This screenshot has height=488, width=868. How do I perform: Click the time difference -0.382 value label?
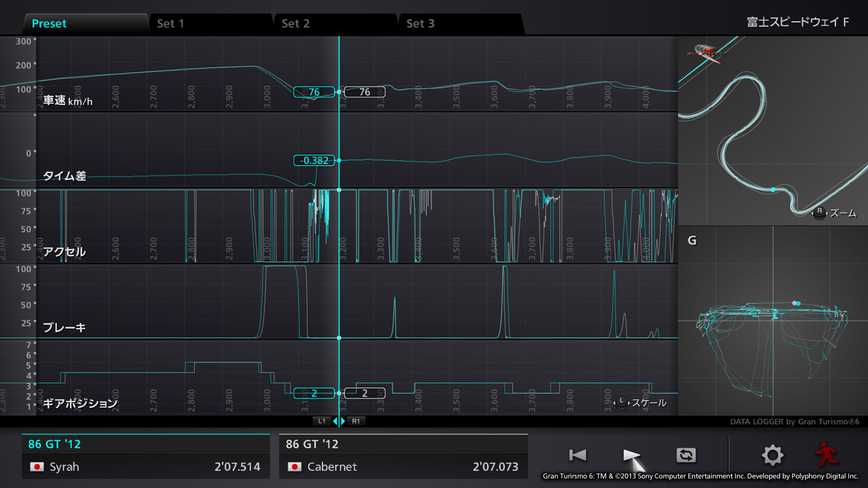coord(314,160)
